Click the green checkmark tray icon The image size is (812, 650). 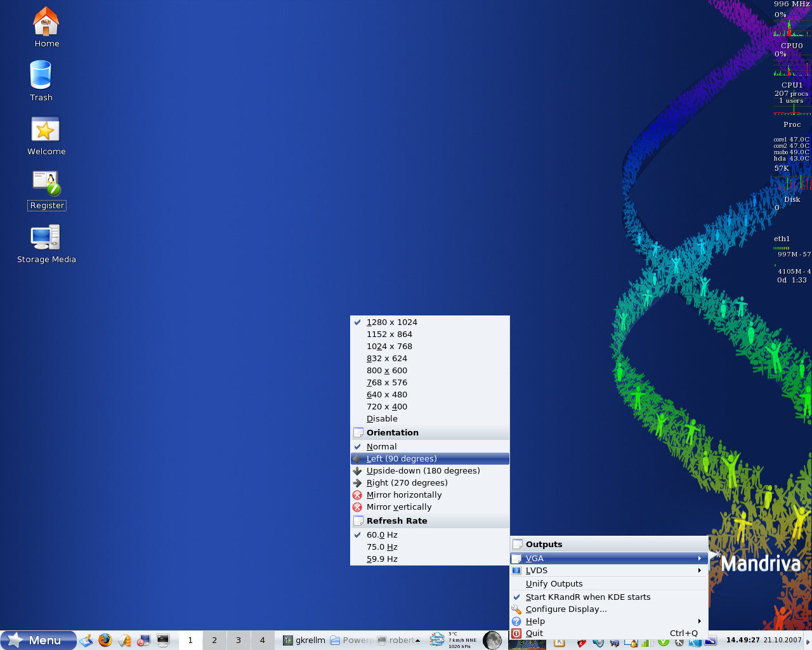[x=664, y=642]
